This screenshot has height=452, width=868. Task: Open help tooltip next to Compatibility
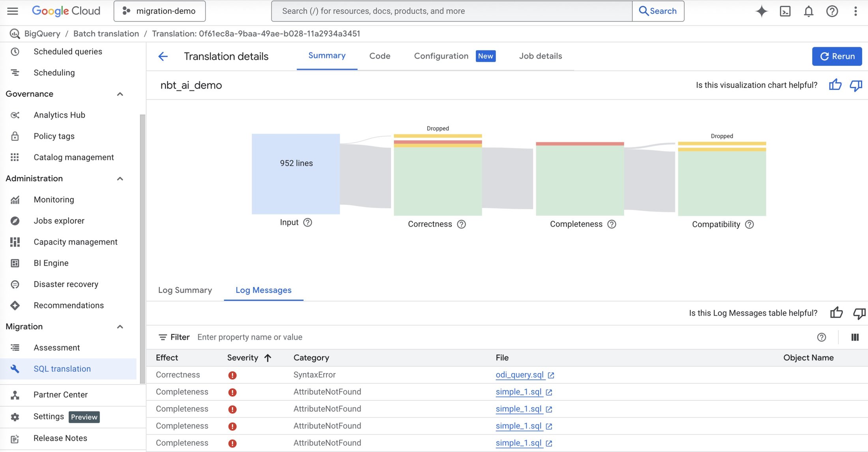coord(749,224)
